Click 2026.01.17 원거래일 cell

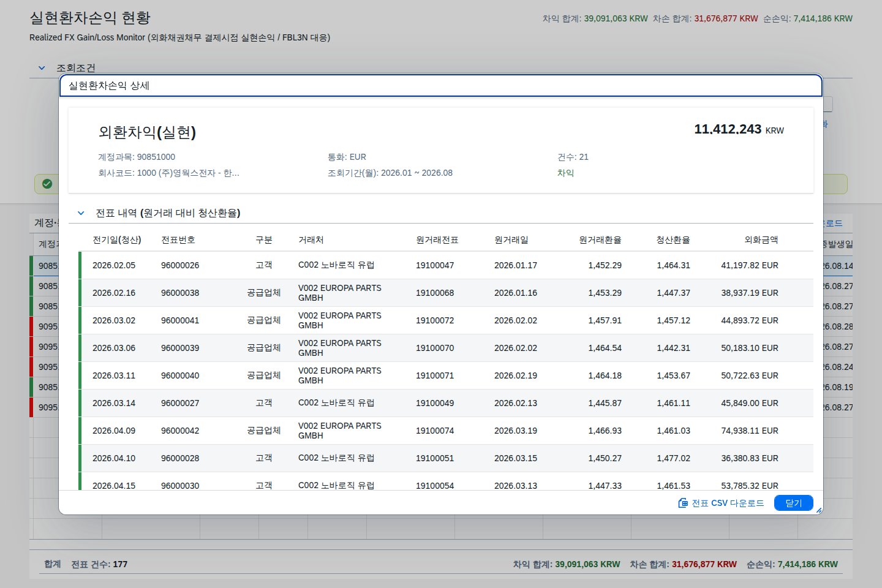tap(516, 265)
